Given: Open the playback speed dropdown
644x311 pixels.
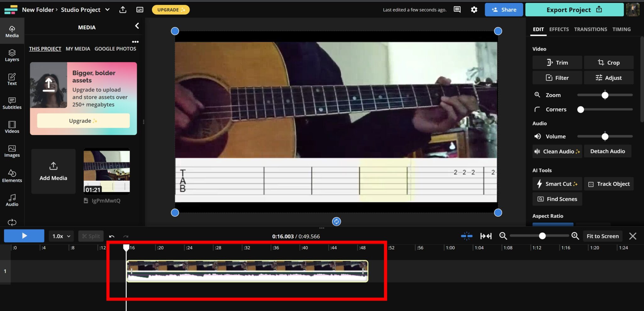Looking at the screenshot, I should [61, 236].
